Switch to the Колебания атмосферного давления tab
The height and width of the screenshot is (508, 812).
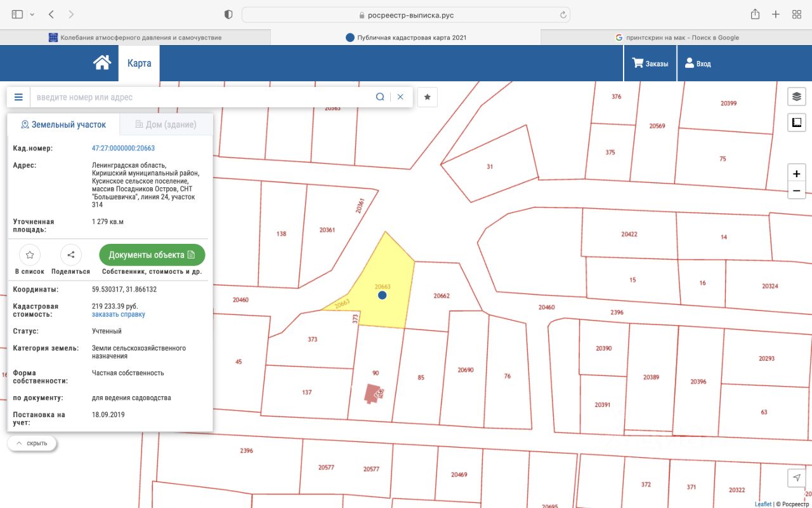pyautogui.click(x=135, y=37)
